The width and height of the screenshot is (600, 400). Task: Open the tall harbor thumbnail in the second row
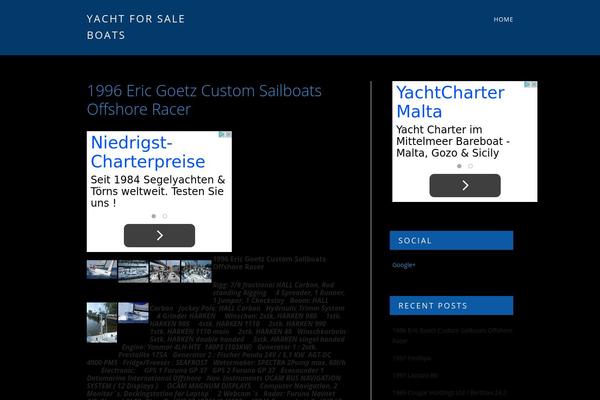point(102,323)
